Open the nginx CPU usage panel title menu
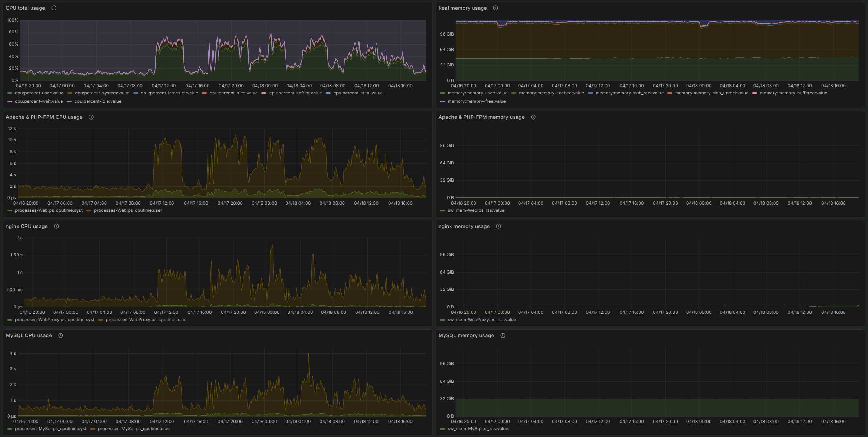The image size is (868, 437). (27, 226)
